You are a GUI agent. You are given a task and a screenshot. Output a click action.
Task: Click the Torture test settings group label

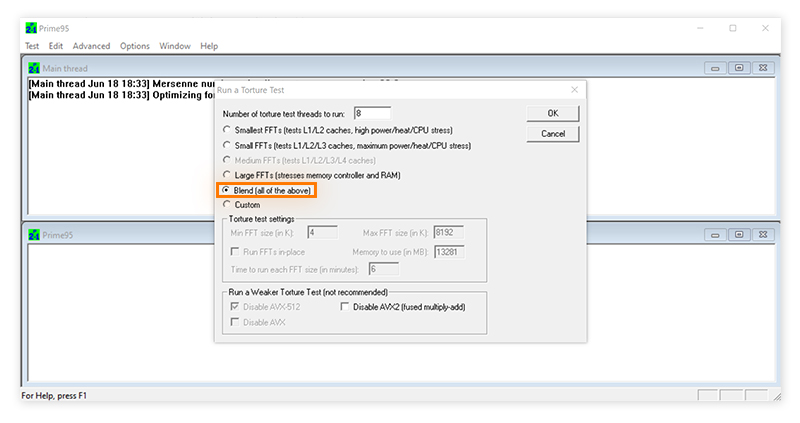[261, 219]
